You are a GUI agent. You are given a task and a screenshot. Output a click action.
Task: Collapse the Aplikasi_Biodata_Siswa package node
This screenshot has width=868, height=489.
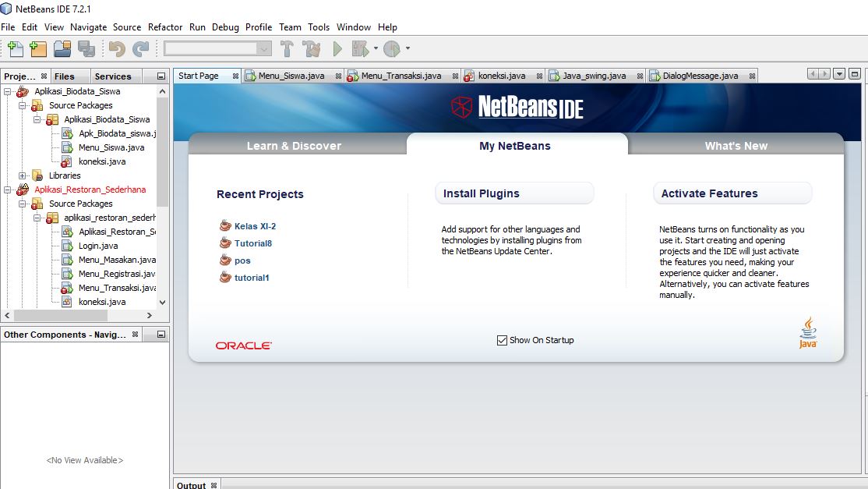coord(37,119)
